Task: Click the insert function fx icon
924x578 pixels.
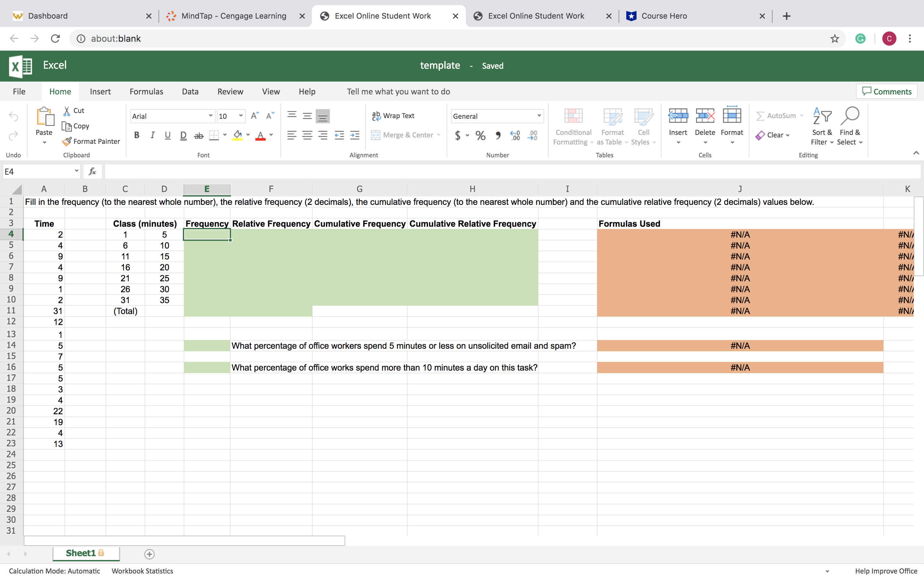Action: point(92,172)
